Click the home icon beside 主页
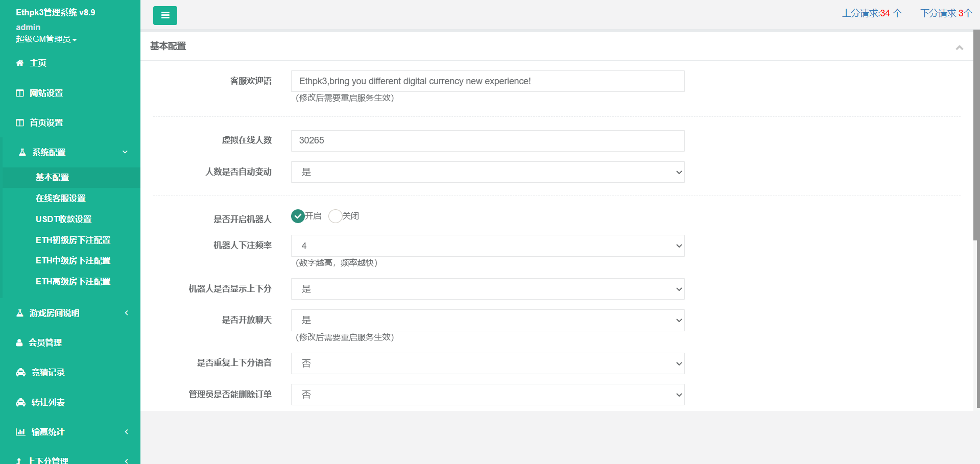Viewport: 980px width, 464px height. point(20,63)
